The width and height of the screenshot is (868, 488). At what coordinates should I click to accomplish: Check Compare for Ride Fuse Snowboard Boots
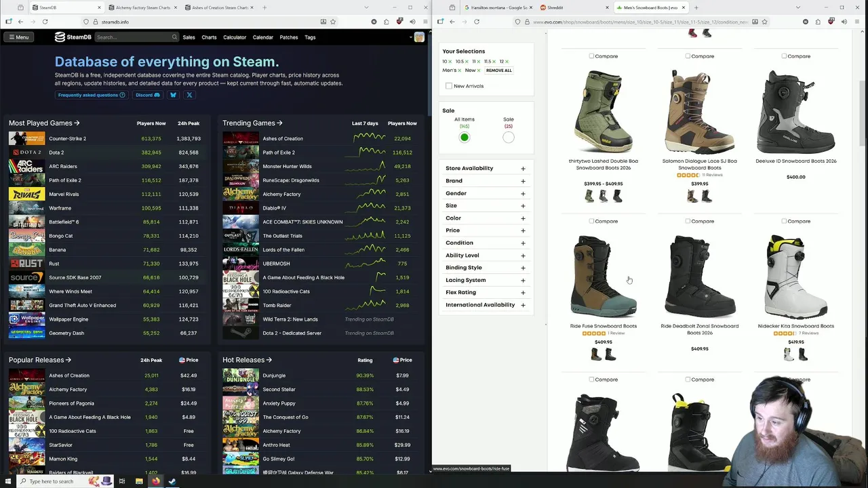pos(591,221)
